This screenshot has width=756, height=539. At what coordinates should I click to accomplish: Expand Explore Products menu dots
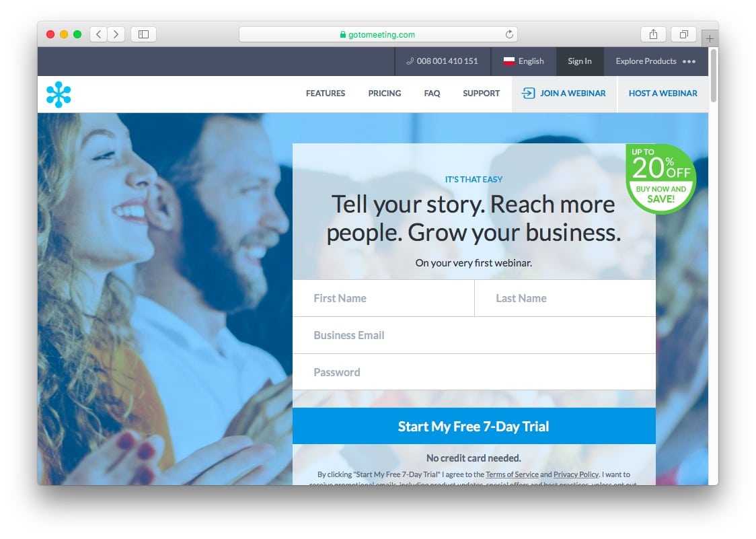click(x=689, y=61)
